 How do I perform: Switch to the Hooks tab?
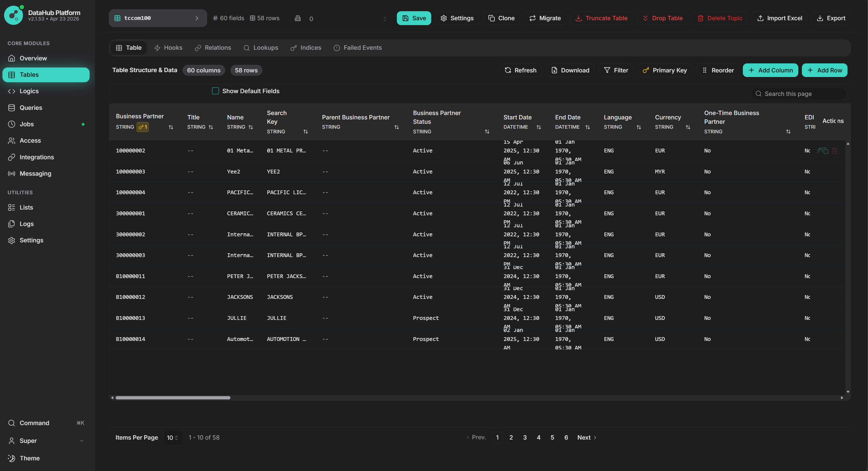pyautogui.click(x=168, y=48)
